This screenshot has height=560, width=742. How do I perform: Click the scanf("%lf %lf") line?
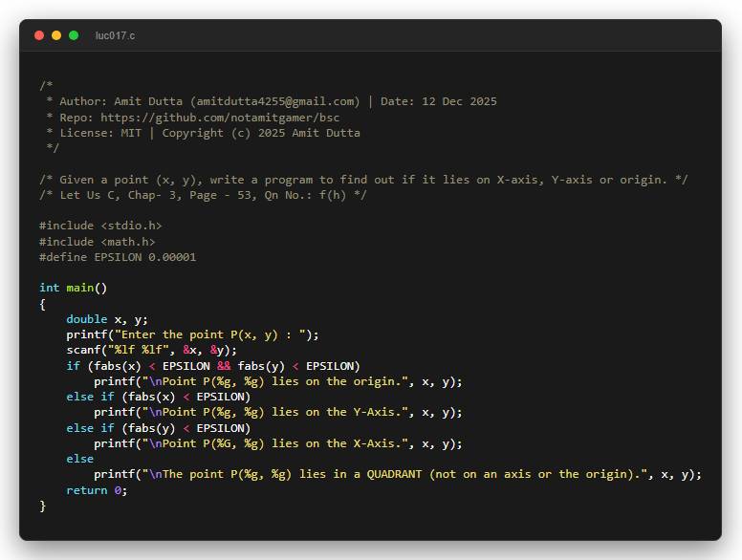click(x=151, y=350)
